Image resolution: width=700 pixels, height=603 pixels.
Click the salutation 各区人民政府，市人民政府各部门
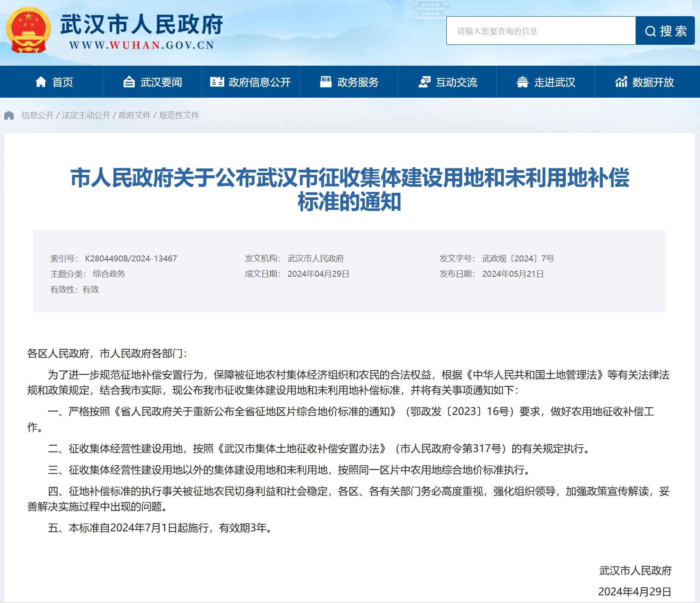107,354
